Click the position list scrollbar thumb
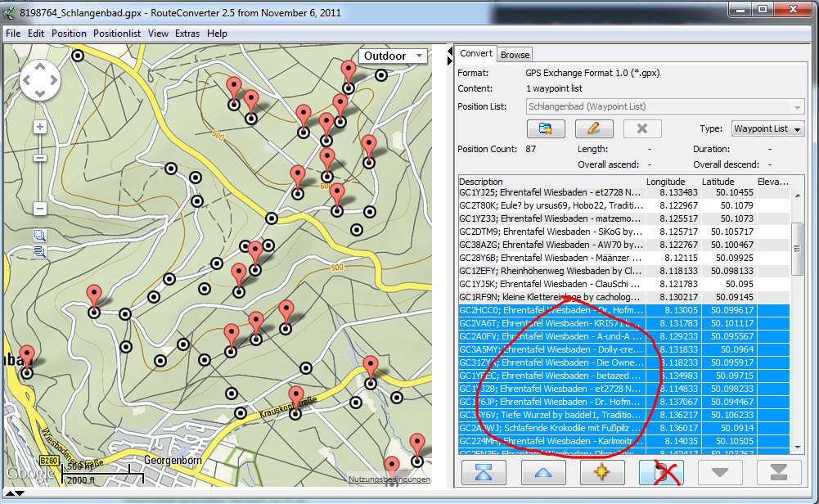Screen dimensions: 819x504 click(797, 249)
